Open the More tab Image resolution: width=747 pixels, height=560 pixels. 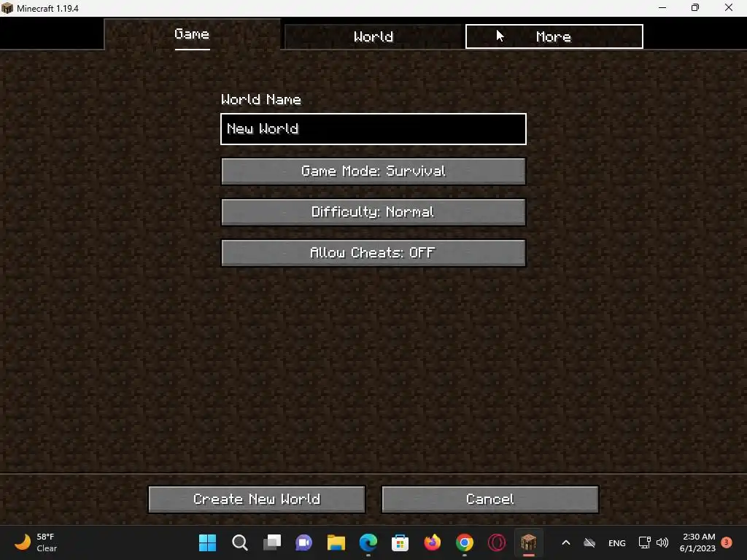tap(554, 36)
